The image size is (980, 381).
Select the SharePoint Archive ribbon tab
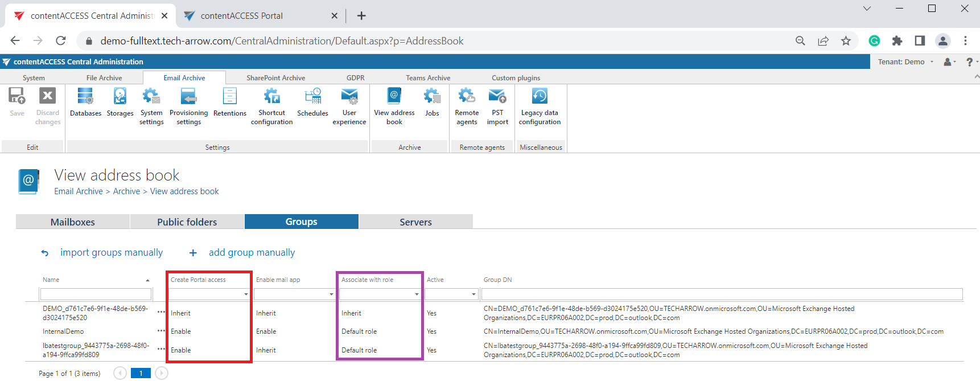click(275, 78)
